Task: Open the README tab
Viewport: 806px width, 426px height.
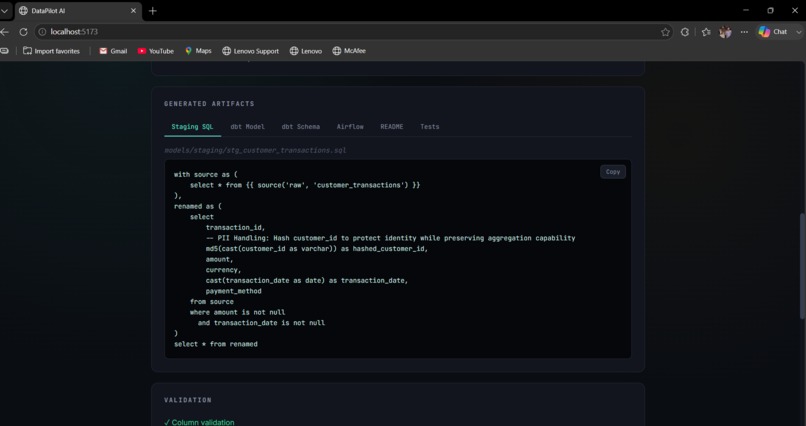Action: (392, 127)
